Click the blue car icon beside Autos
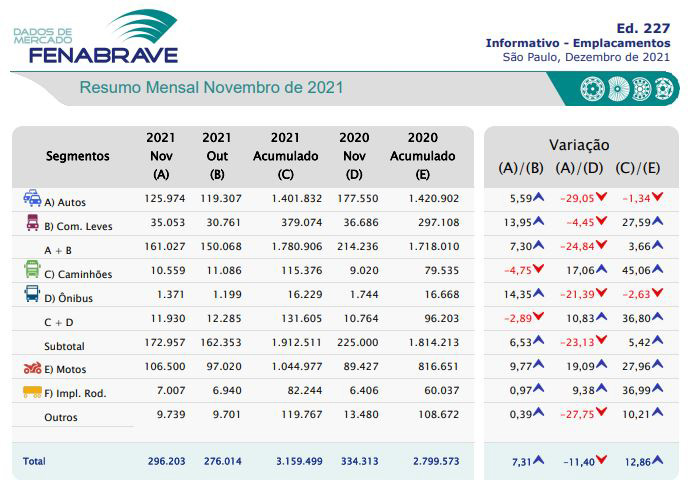The image size is (689, 488). point(32,198)
